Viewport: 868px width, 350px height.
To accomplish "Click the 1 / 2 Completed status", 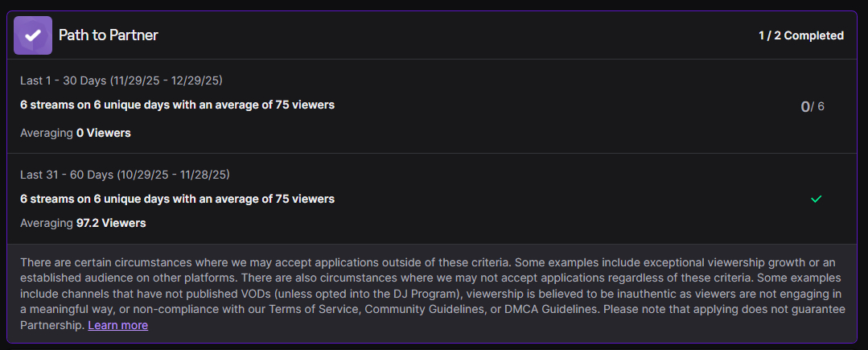I will (x=800, y=35).
